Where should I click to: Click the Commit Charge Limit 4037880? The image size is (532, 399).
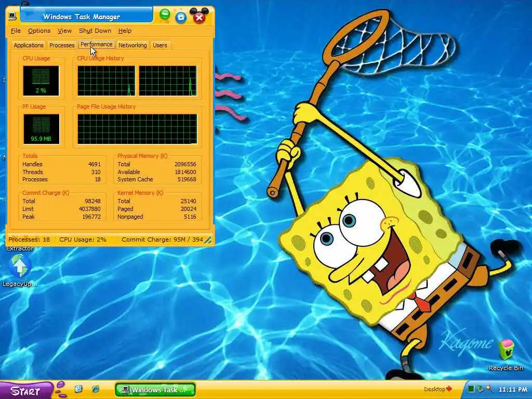coord(89,209)
